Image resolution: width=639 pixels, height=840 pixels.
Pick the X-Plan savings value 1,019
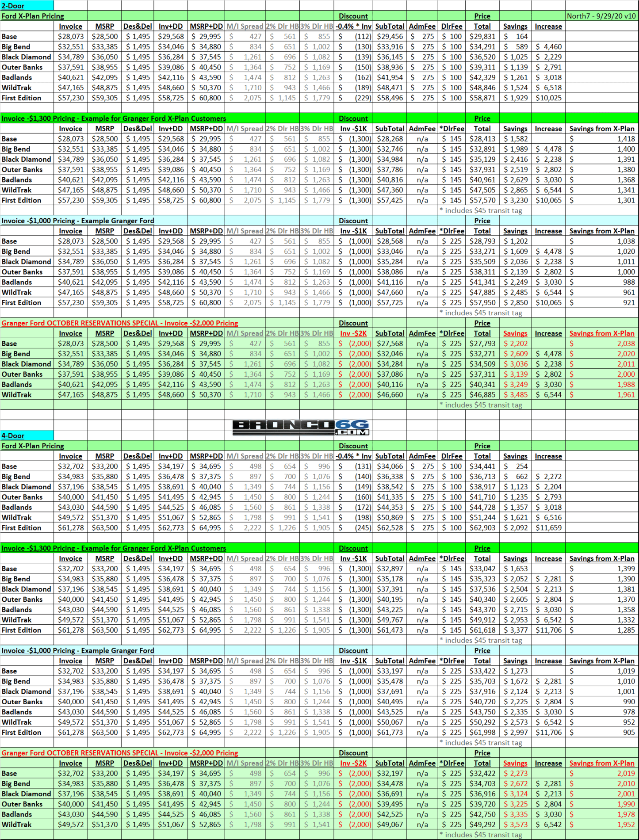coord(602,671)
